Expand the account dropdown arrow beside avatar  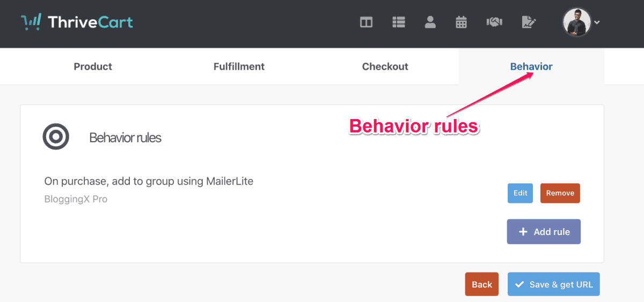click(x=597, y=23)
